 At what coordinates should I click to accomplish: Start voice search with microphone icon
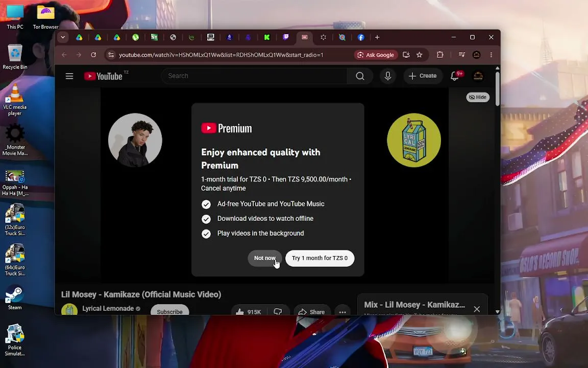tap(388, 76)
